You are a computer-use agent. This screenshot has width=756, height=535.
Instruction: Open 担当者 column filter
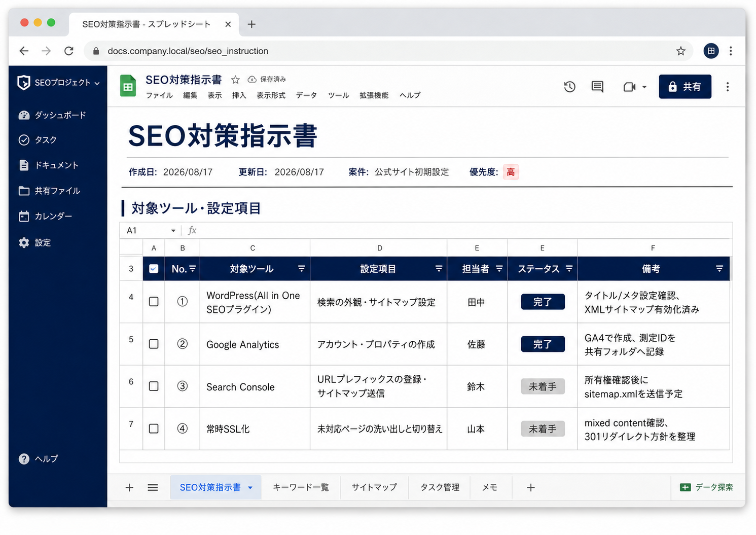tap(499, 269)
